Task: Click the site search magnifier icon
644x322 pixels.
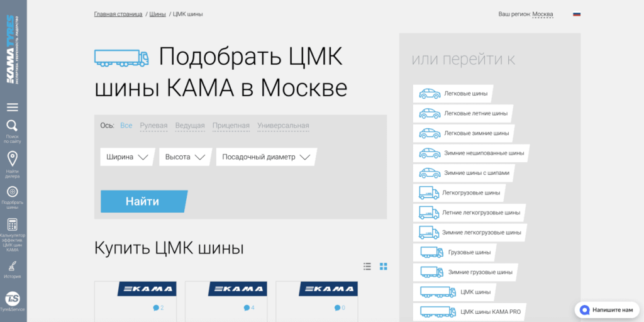Action: point(13,126)
